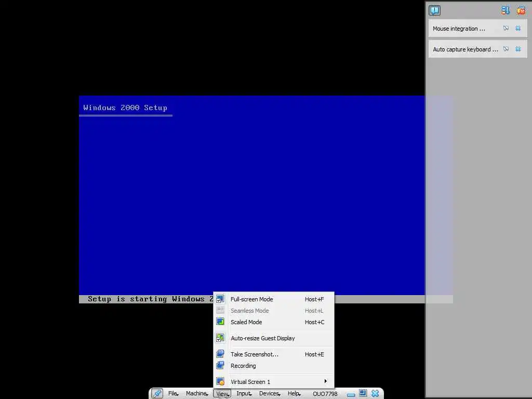Viewport: 532px width, 399px height.
Task: Open the Input menu
Action: coord(244,394)
